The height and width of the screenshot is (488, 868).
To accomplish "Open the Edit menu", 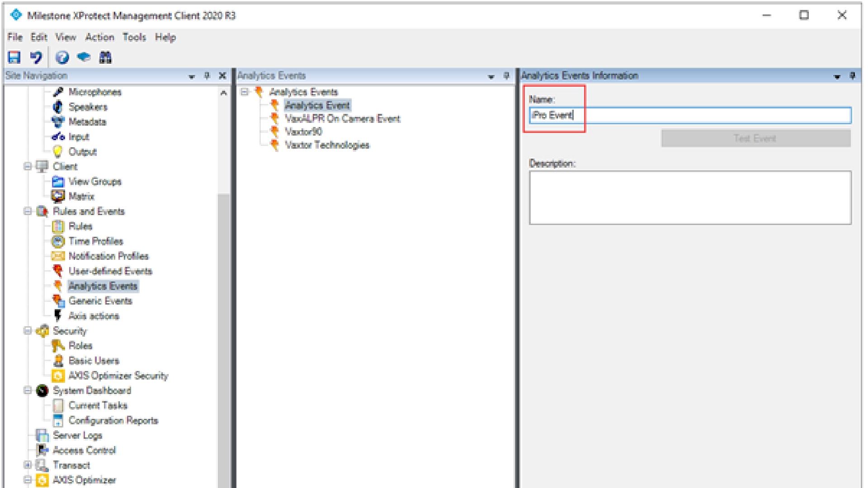I will [38, 37].
